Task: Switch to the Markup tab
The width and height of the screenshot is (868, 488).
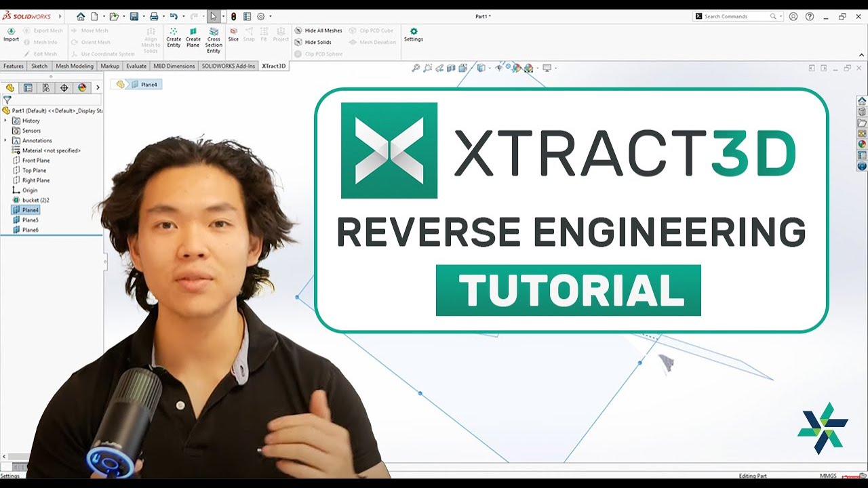Action: point(110,66)
